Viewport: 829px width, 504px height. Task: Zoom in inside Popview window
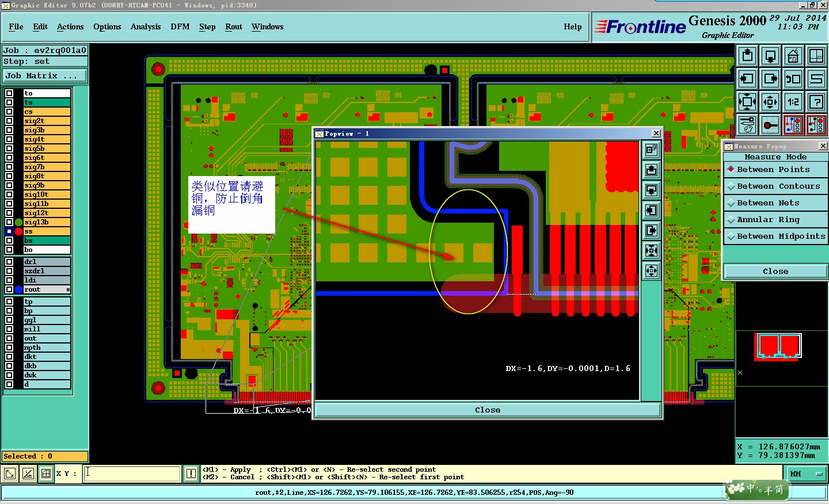point(651,251)
